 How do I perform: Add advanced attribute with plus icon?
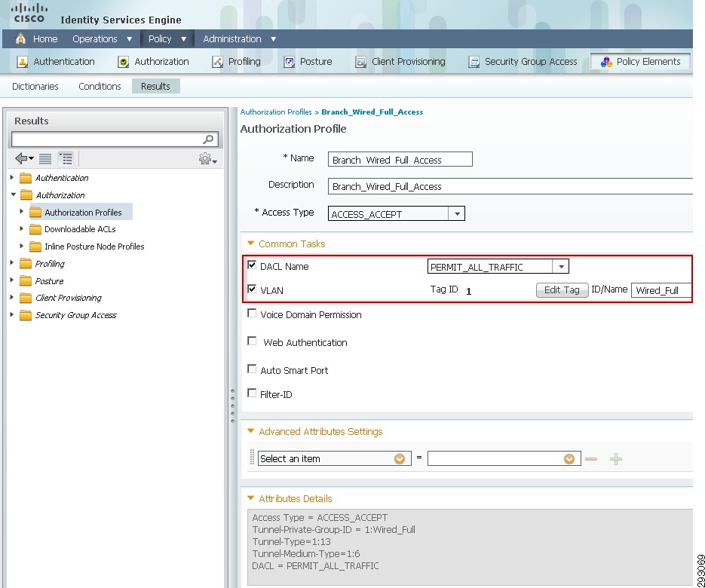point(616,459)
